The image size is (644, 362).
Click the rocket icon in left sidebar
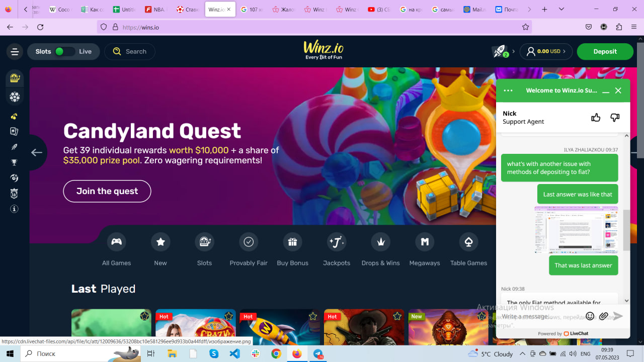click(x=15, y=147)
